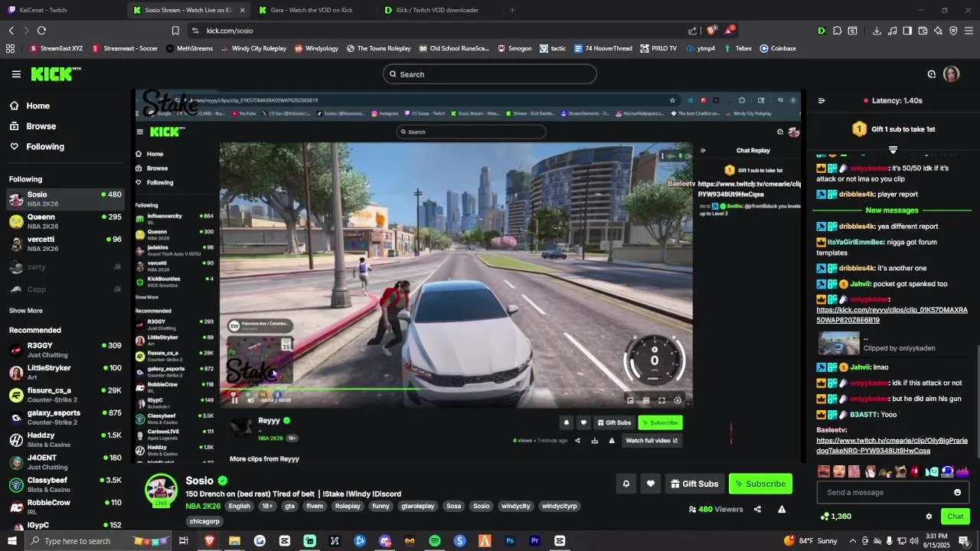This screenshot has width=980, height=551.
Task: Open Spotify from the taskbar
Action: (x=434, y=541)
